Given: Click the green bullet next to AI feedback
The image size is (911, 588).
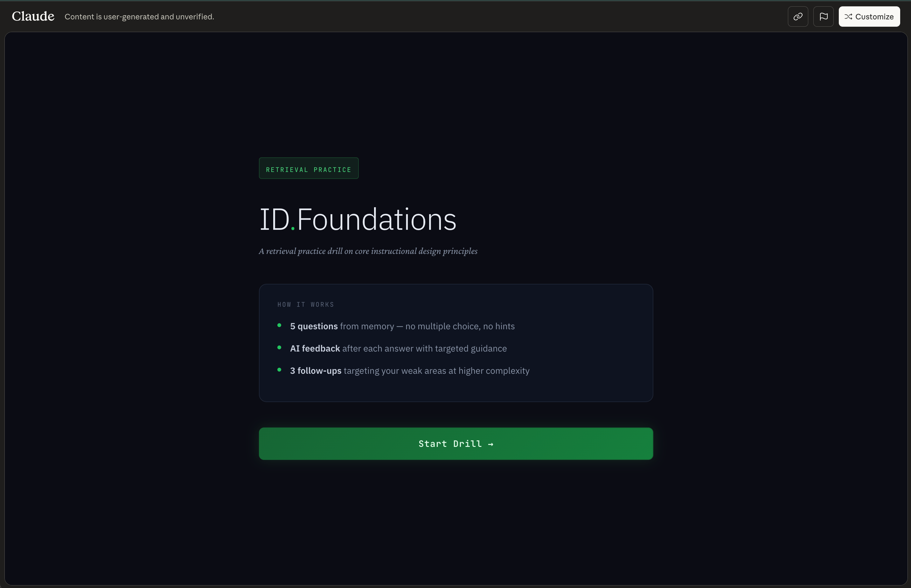Looking at the screenshot, I should [279, 347].
